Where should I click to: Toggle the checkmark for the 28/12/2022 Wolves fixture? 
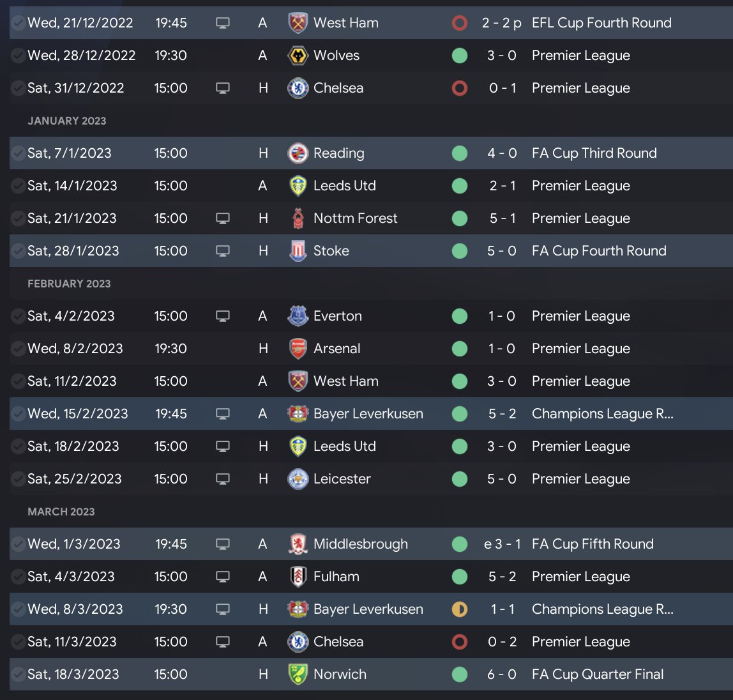pyautogui.click(x=19, y=56)
